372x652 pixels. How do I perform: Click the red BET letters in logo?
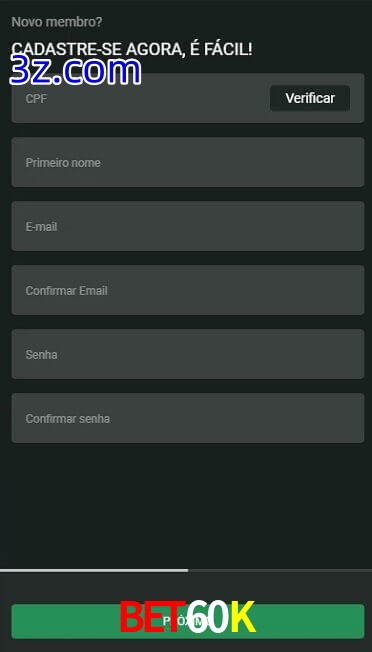tap(152, 617)
